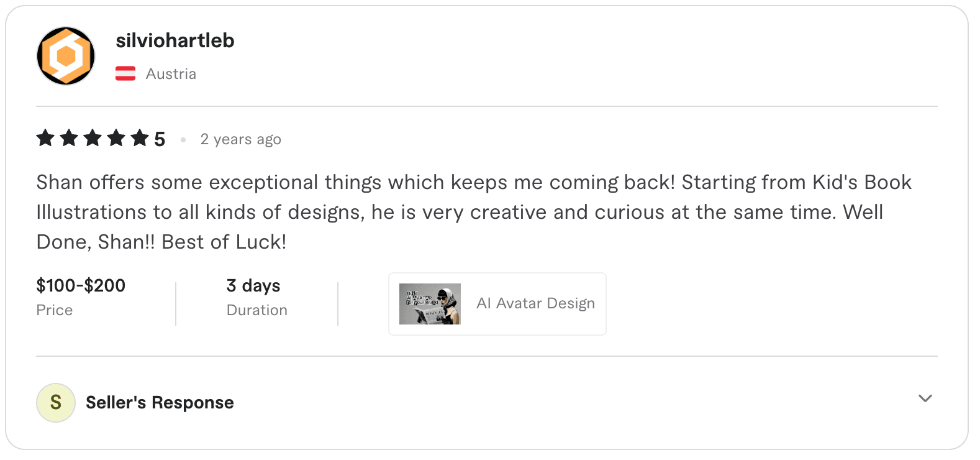Click the AI Avatar Design gig thumbnail

point(429,303)
